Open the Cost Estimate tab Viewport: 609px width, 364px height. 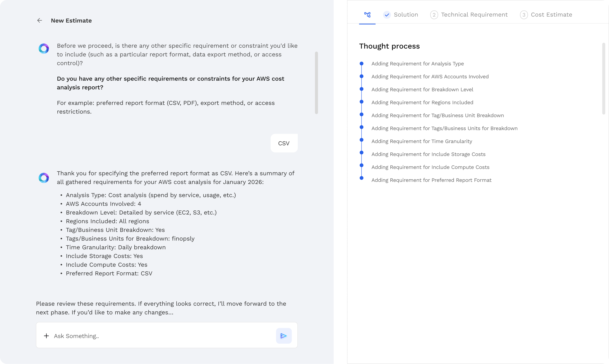(x=551, y=15)
